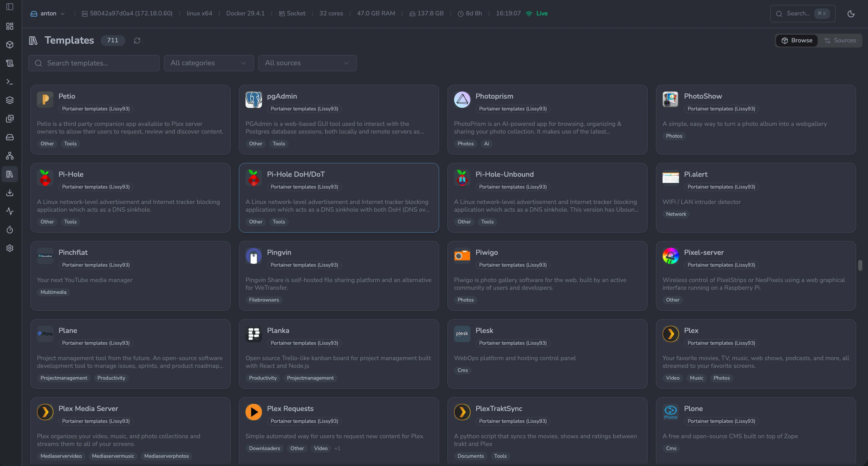The image size is (868, 466).
Task: Click the Documents tag on PlexTraktSync
Action: 470,456
